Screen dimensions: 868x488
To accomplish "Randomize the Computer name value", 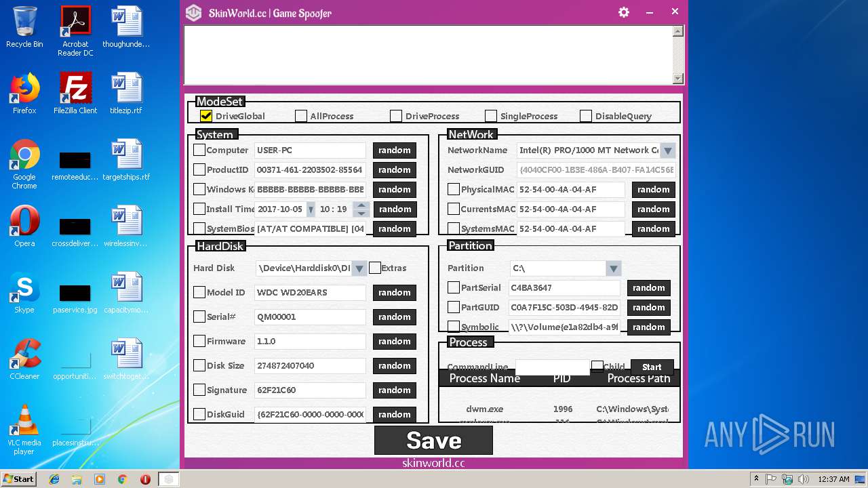I will coord(395,150).
